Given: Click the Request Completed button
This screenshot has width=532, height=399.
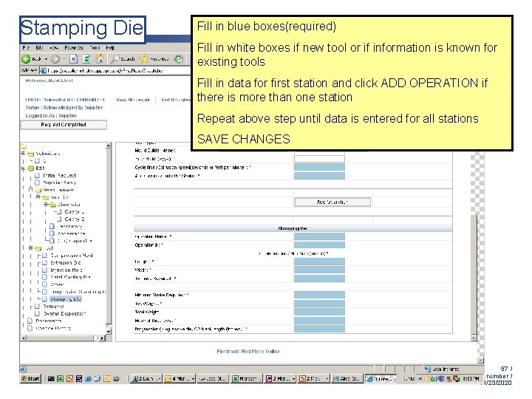Looking at the screenshot, I should point(64,125).
